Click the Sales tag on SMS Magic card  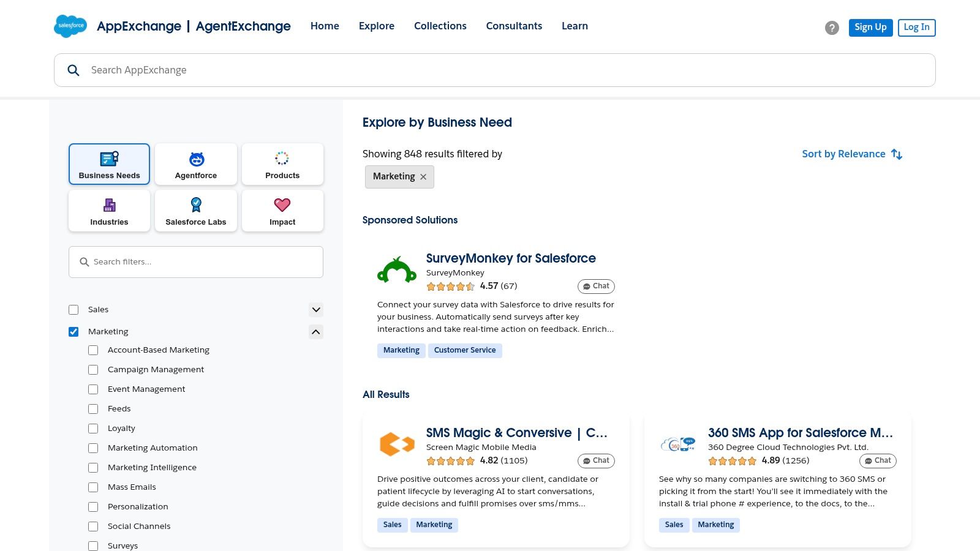[x=393, y=525]
